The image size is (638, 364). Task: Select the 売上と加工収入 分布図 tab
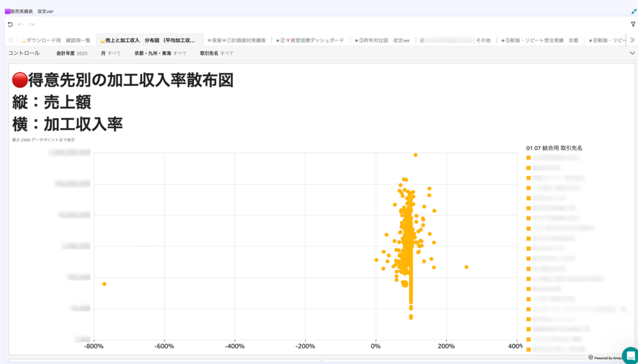coord(150,40)
